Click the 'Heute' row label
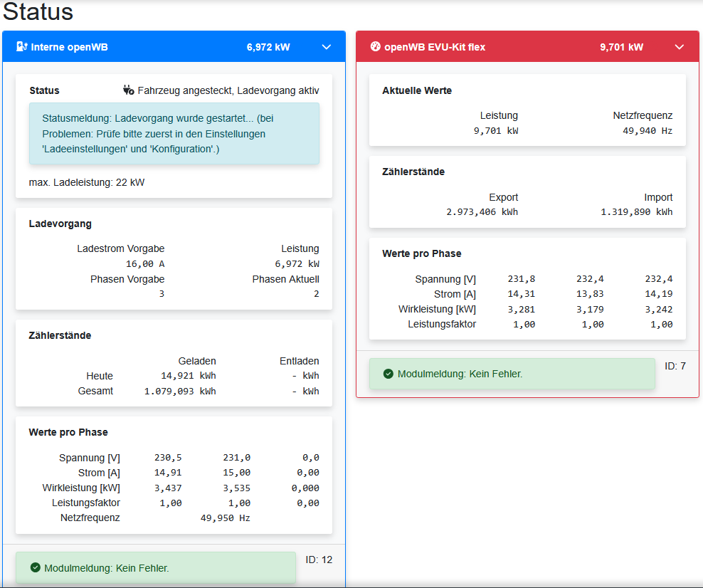Viewport: 703px width, 588px height. pos(100,376)
